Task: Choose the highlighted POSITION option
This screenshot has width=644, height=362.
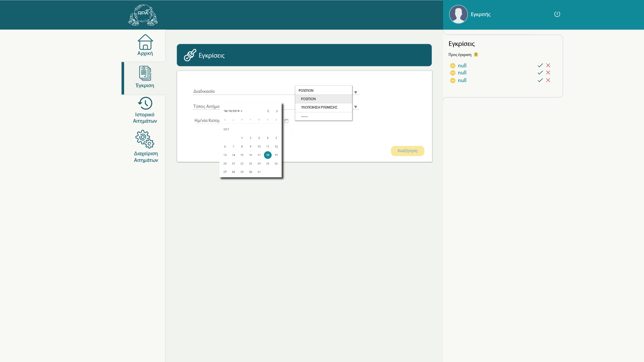Action: [308, 99]
